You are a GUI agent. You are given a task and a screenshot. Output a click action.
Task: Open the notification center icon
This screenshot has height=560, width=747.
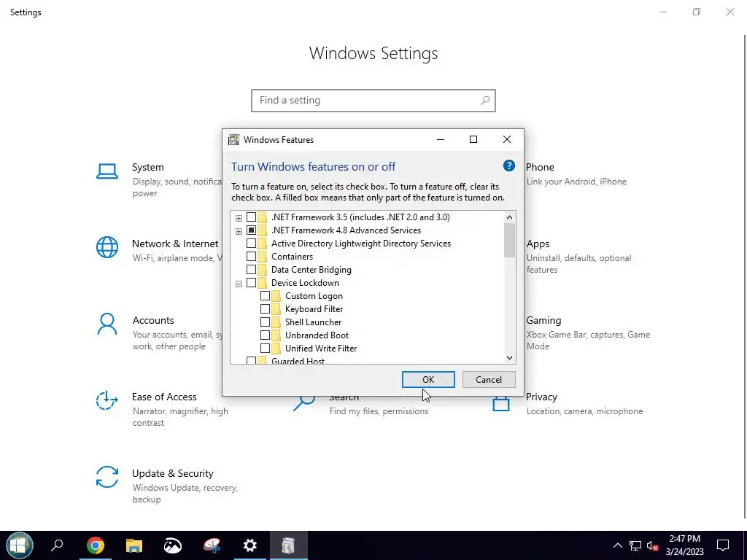pos(723,545)
